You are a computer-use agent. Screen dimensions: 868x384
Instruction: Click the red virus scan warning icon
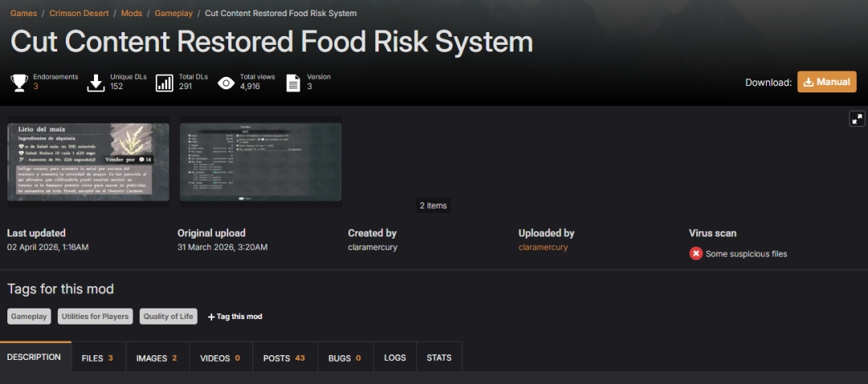click(696, 254)
